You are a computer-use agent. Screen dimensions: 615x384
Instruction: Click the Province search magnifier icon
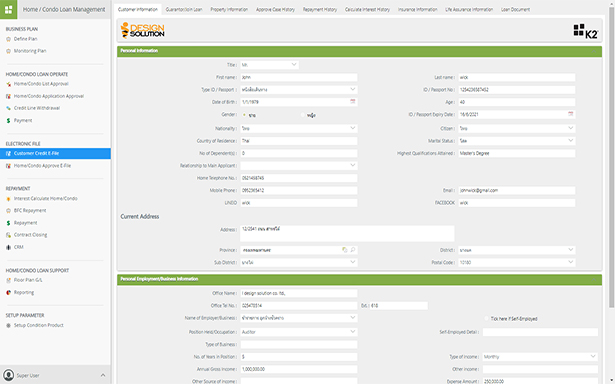pyautogui.click(x=353, y=249)
